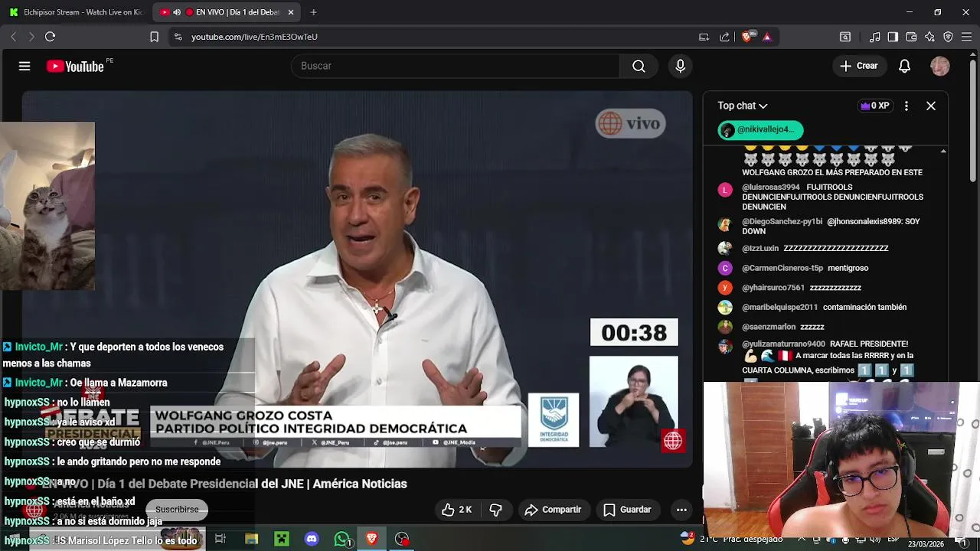This screenshot has height=551, width=980.
Task: Open more actions ellipsis below video
Action: point(681,510)
